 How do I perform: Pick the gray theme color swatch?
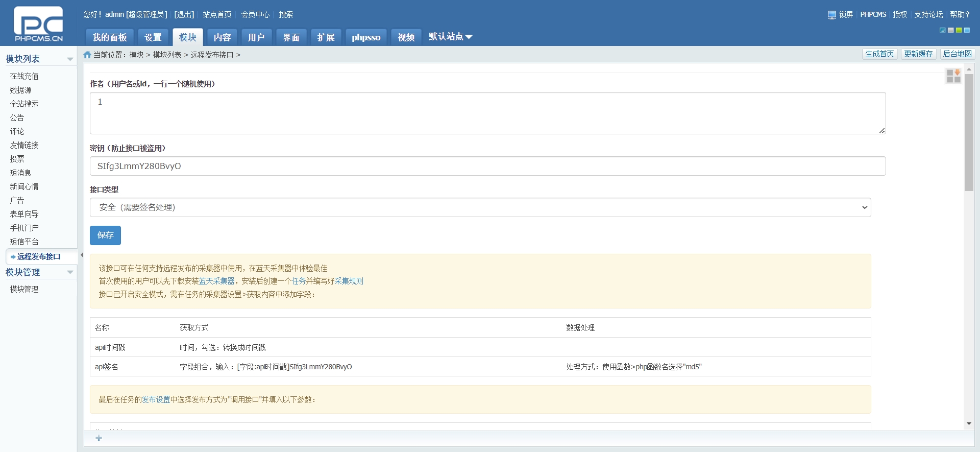[x=951, y=30]
